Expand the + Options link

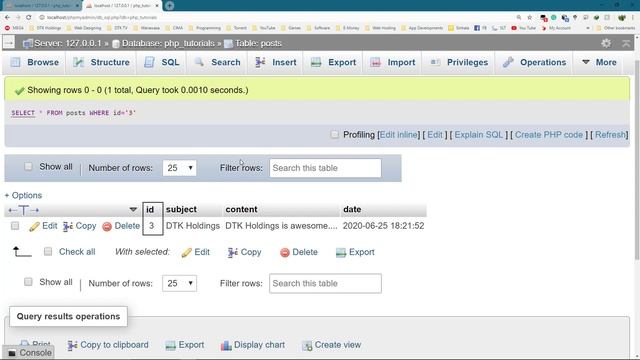[23, 195]
